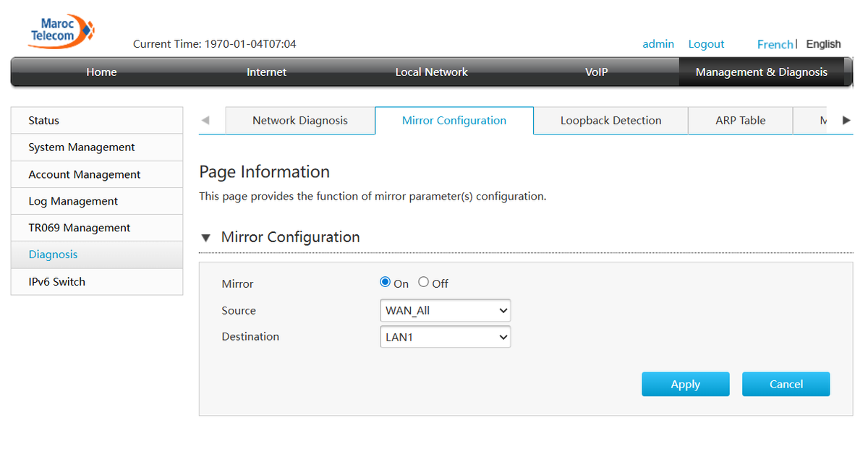Turn Mirror Off radio button
The height and width of the screenshot is (449, 868).
click(424, 282)
